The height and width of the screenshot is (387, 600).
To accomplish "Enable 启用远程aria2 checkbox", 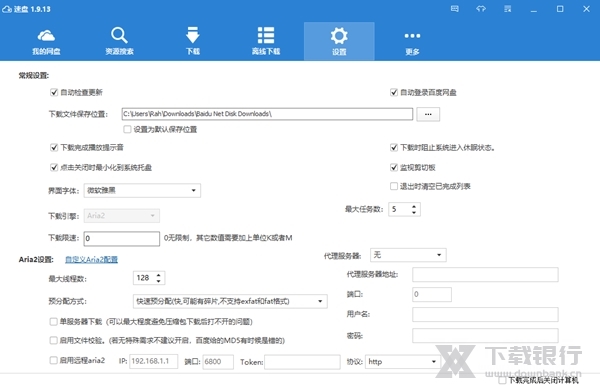I will coord(54,360).
